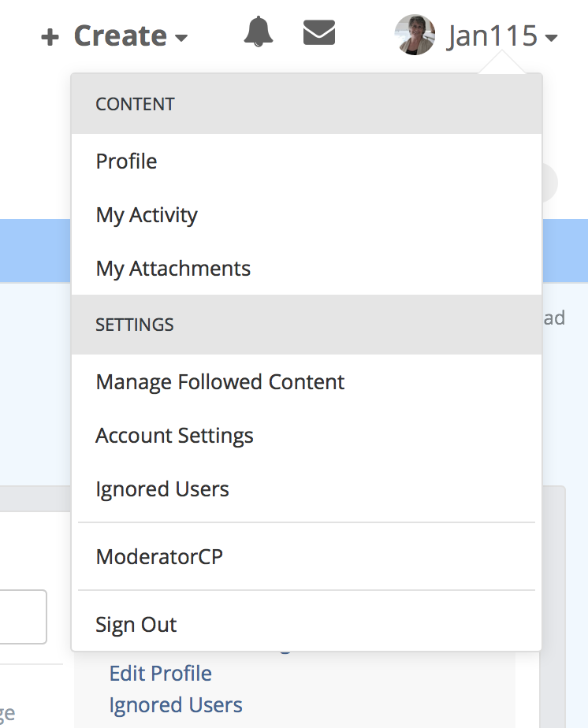Open ModeratorCP
The height and width of the screenshot is (728, 588).
pyautogui.click(x=159, y=557)
